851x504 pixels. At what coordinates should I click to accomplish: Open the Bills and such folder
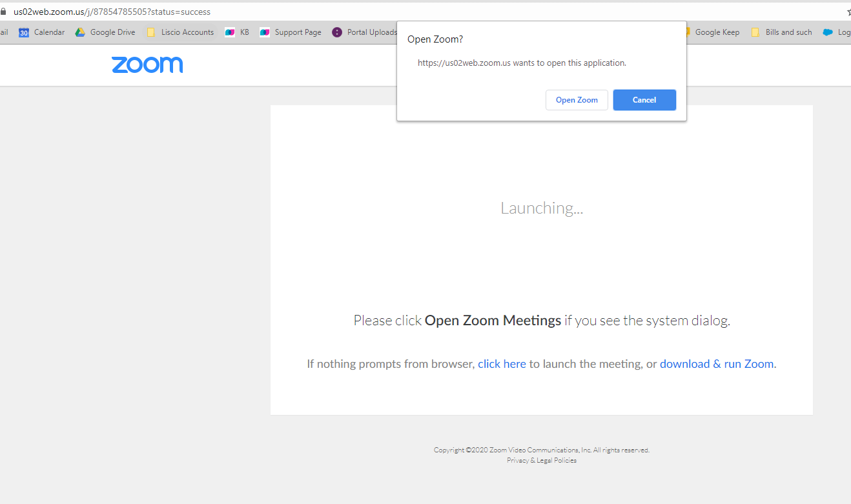(781, 32)
